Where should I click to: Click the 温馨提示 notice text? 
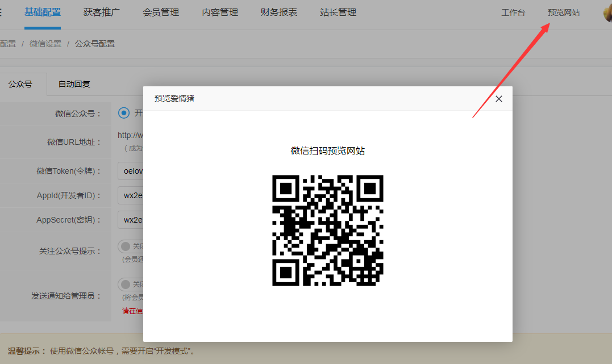[102, 351]
